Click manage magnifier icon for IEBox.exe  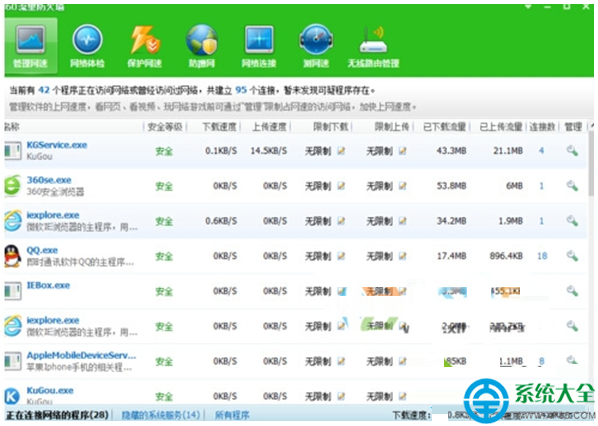click(572, 291)
